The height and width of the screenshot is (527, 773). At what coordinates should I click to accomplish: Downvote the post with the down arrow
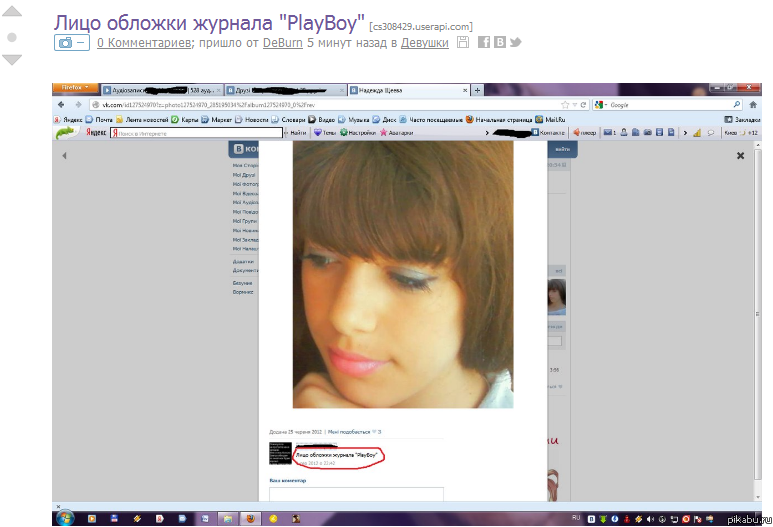click(11, 60)
